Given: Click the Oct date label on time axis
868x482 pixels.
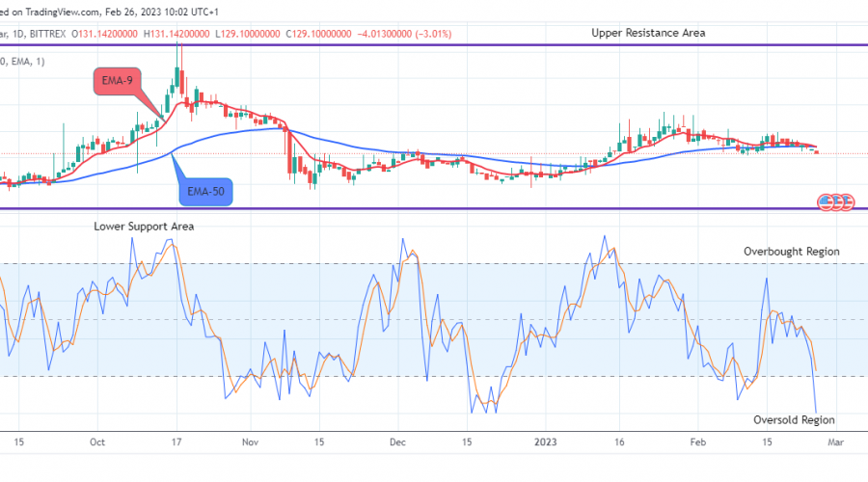Looking at the screenshot, I should 97,442.
